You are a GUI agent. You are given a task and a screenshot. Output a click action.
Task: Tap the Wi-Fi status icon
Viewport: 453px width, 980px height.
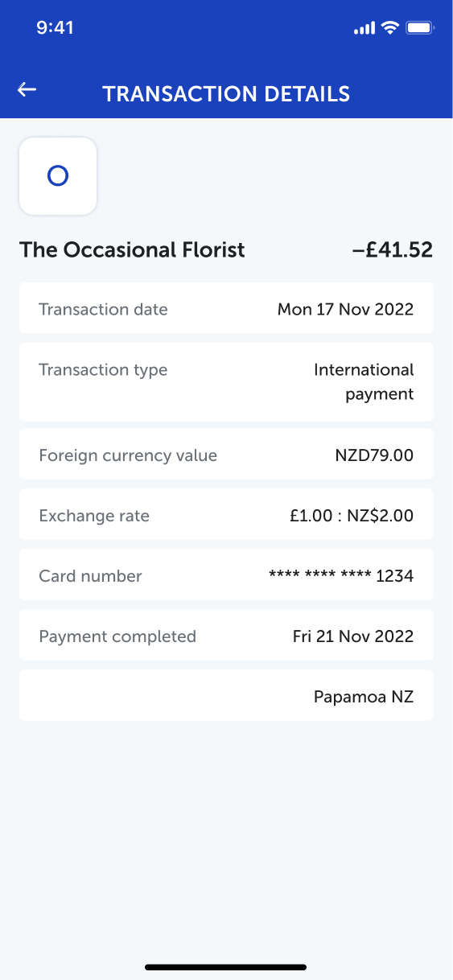(x=390, y=28)
